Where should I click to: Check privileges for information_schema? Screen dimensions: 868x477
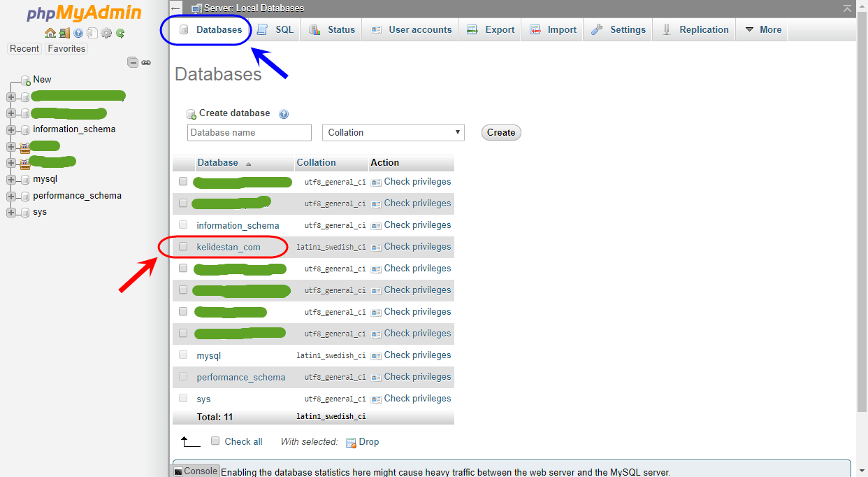coord(411,225)
